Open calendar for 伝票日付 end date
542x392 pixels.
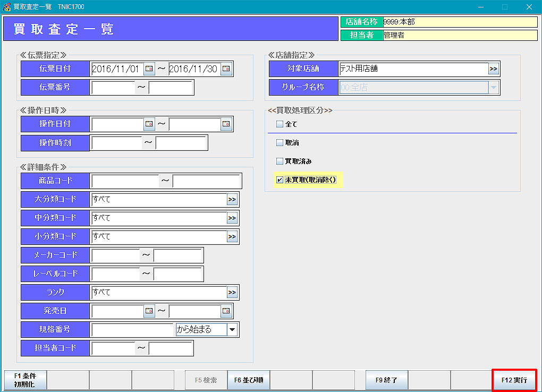click(226, 69)
